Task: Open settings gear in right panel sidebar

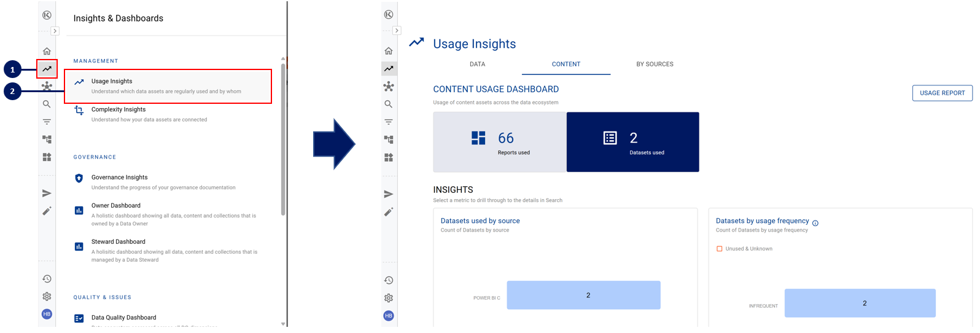Action: point(388,298)
